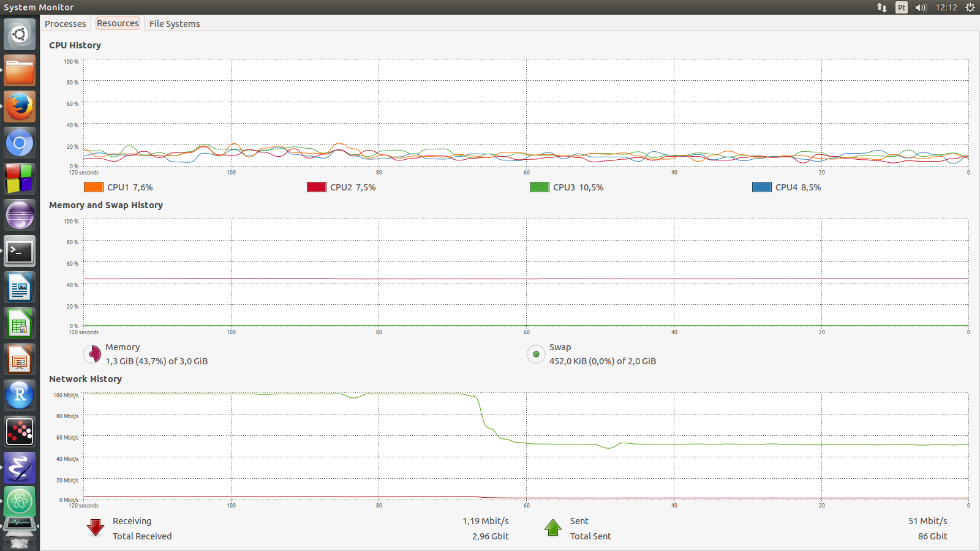Launch LibreOffice Calc from the dock

coord(20,323)
